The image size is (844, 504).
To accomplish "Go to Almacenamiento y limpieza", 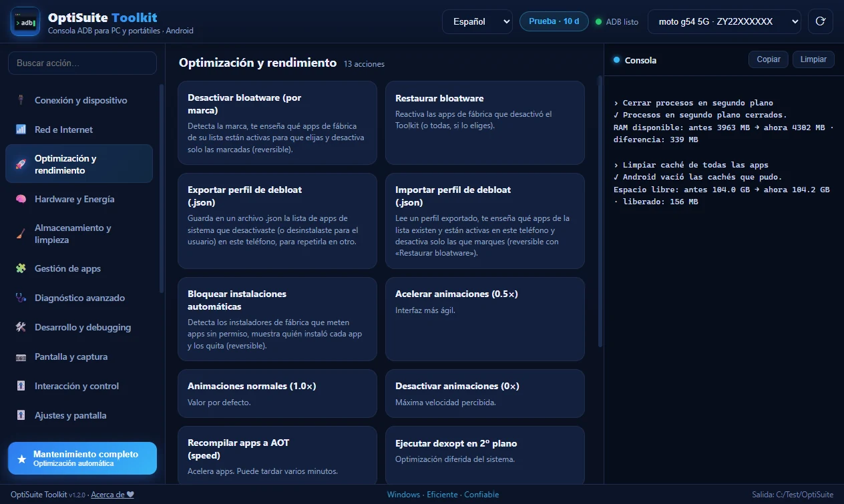I will (x=79, y=234).
